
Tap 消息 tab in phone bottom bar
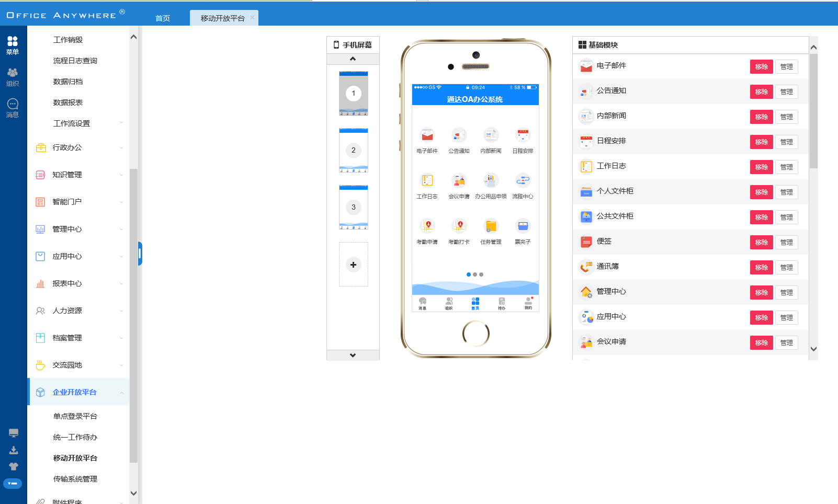[x=423, y=304]
